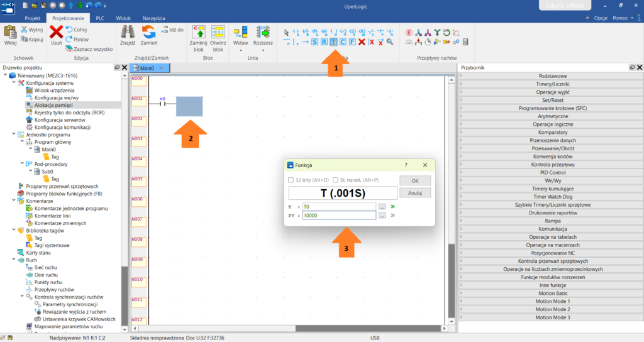Insert a normally closed contact (B)
The image size is (644, 342).
point(305,32)
